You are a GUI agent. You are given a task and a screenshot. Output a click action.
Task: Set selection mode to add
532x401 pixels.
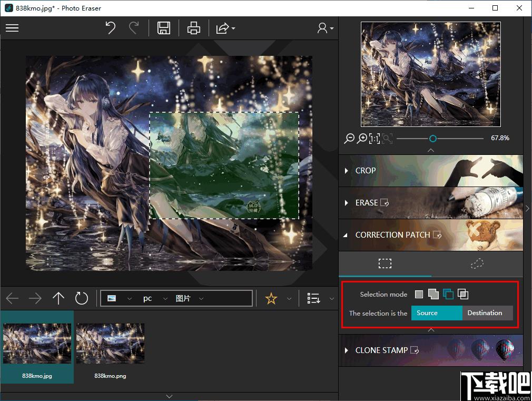tap(434, 294)
